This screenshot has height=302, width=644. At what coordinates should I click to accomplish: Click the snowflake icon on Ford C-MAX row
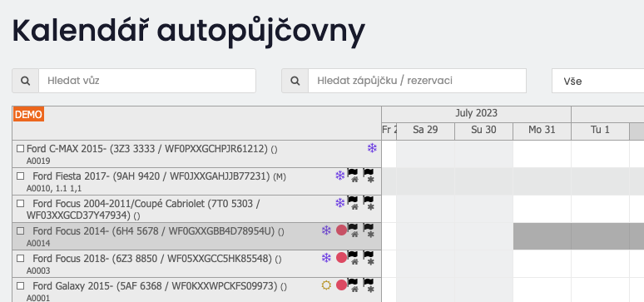pyautogui.click(x=372, y=148)
